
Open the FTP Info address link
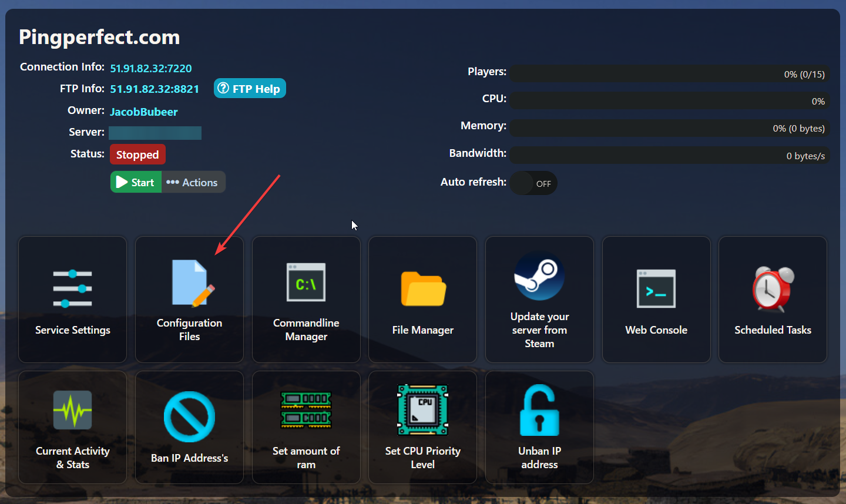[155, 89]
